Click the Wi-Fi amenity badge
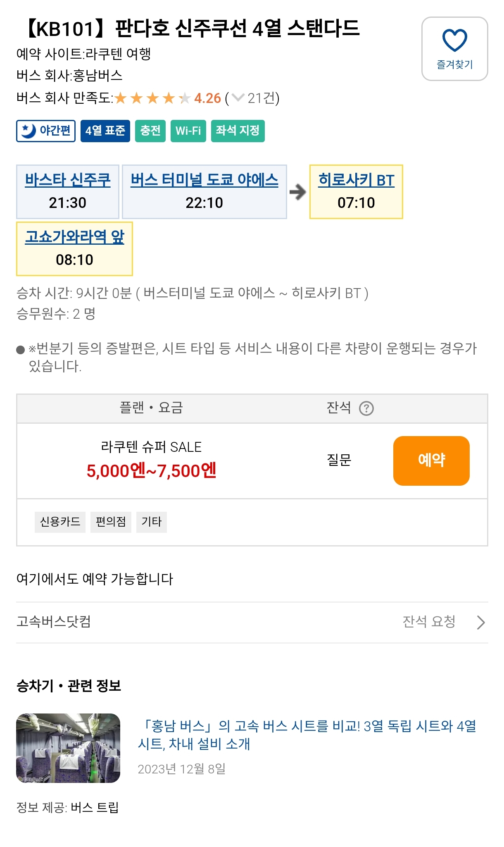 pos(188,131)
